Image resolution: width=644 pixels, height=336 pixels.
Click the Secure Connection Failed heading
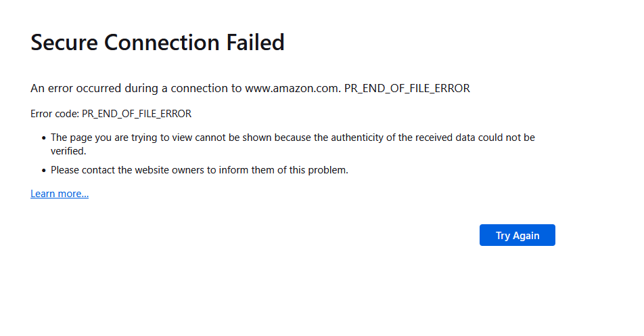click(x=158, y=43)
